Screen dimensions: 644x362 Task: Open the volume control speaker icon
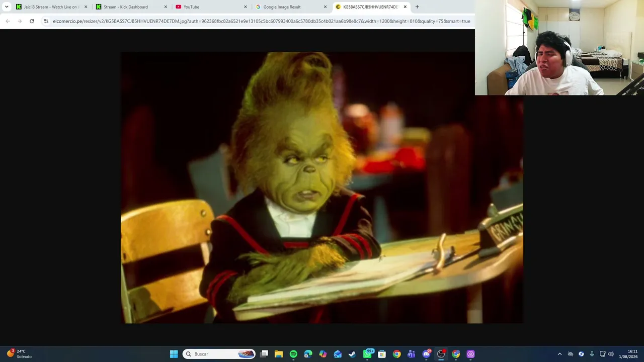click(x=611, y=354)
